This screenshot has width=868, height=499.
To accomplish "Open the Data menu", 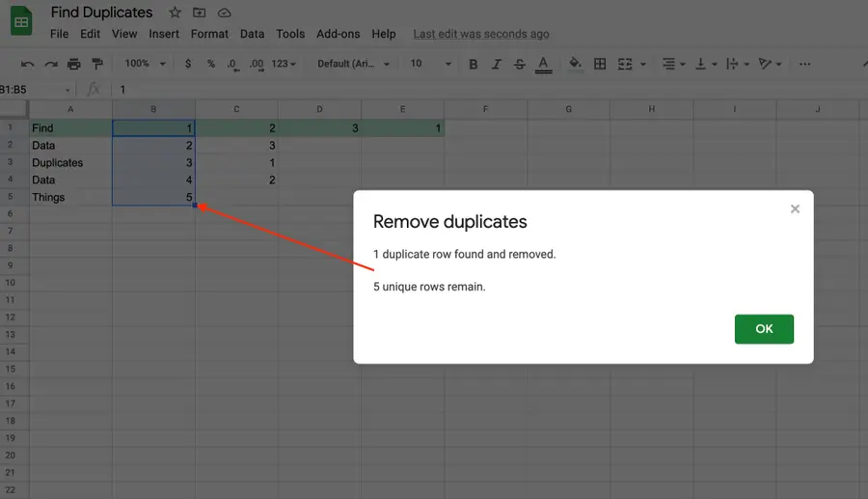I will 252,34.
